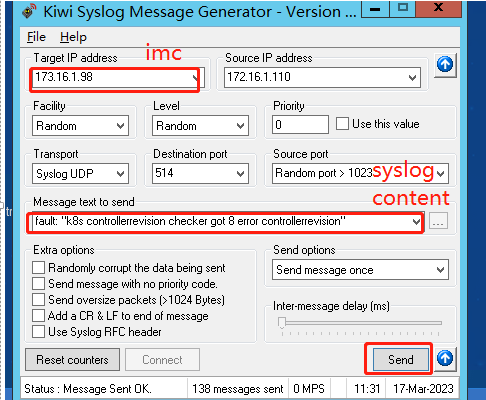Click the 0 MPS status entry

309,389
